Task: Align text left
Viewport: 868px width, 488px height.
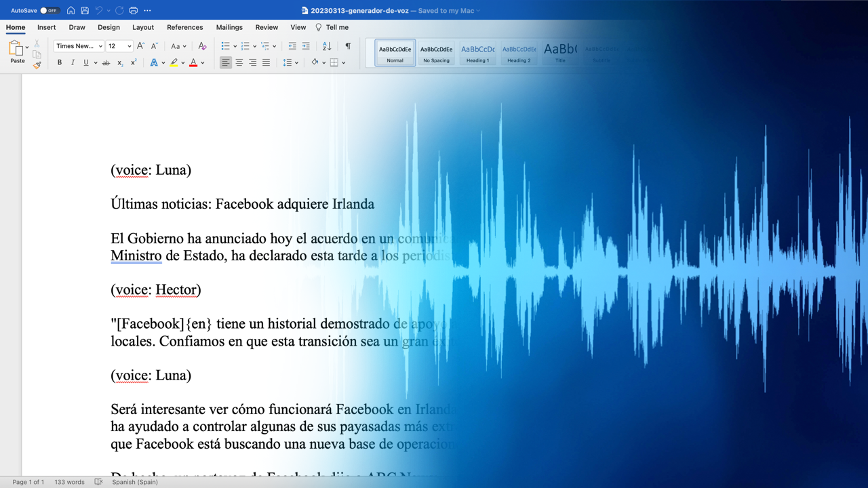Action: pyautogui.click(x=226, y=62)
